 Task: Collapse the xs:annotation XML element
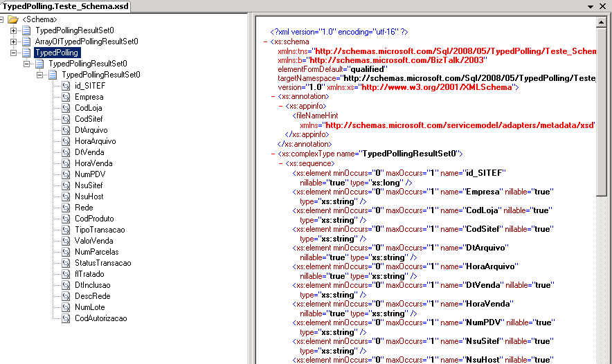273,96
